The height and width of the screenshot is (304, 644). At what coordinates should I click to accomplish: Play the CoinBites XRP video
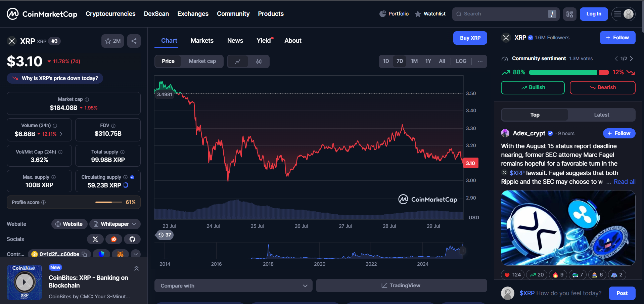(25, 282)
